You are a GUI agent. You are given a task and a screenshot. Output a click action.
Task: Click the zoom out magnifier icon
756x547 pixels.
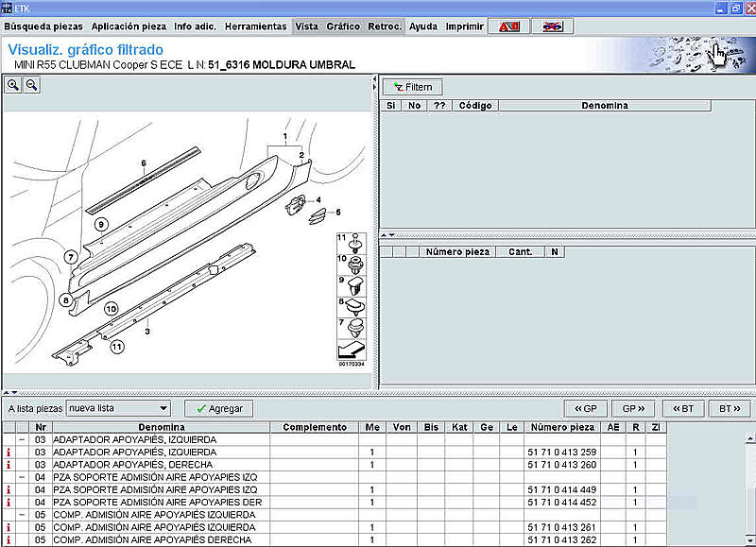pyautogui.click(x=31, y=85)
